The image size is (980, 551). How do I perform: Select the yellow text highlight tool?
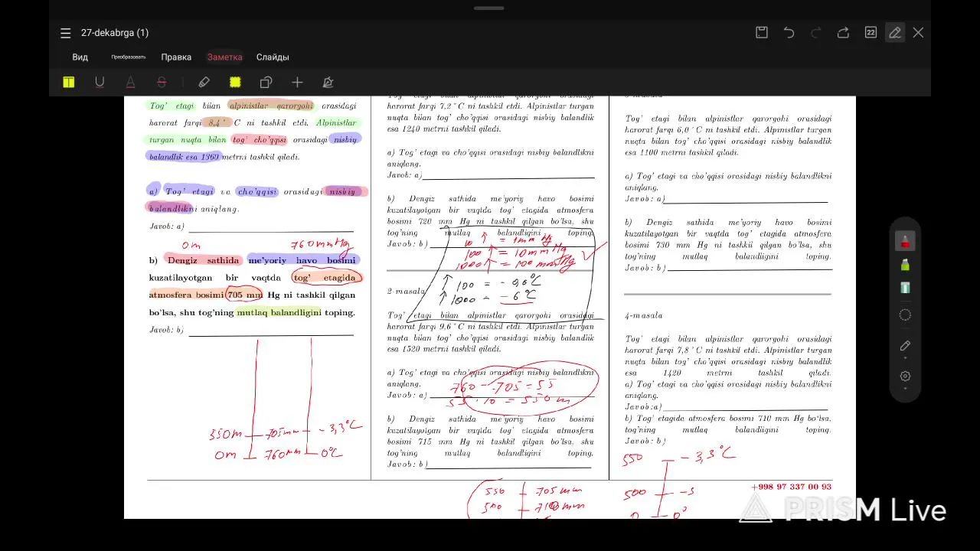click(x=69, y=82)
